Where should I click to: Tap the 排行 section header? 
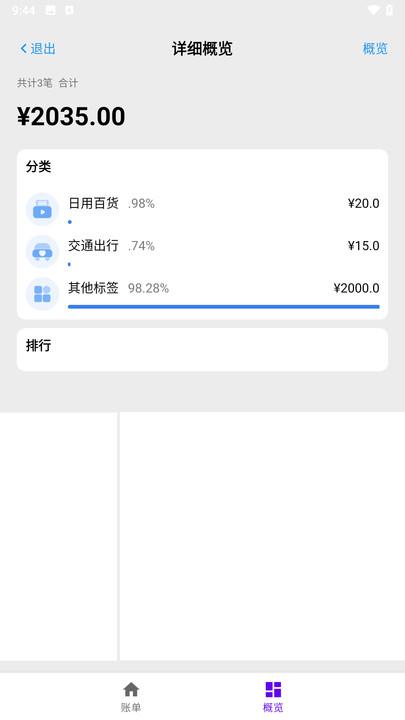coord(39,345)
